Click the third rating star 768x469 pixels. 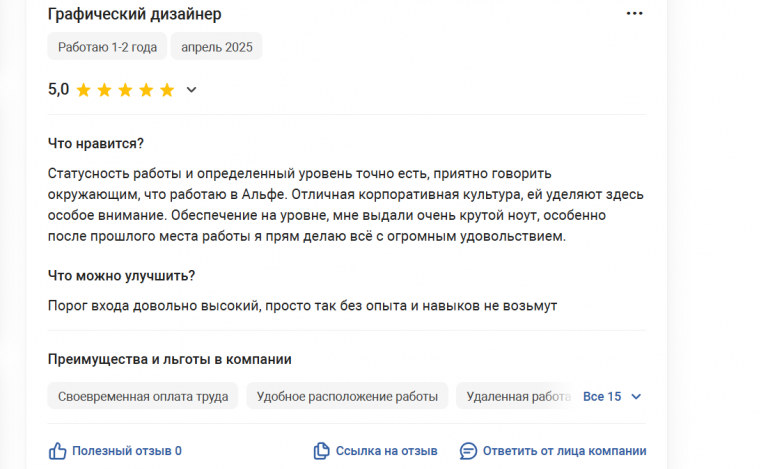pyautogui.click(x=125, y=90)
